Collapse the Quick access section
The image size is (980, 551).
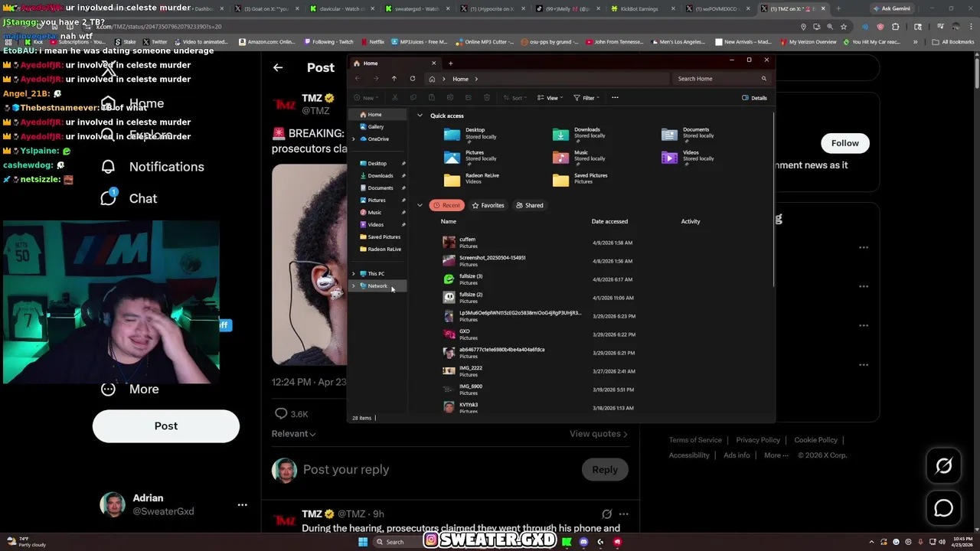coord(420,116)
